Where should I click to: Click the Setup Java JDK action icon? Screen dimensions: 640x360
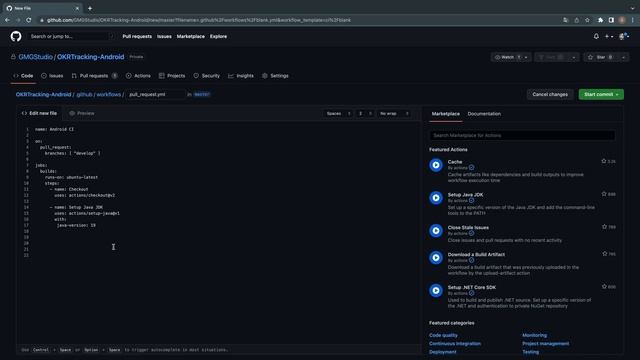point(436,198)
